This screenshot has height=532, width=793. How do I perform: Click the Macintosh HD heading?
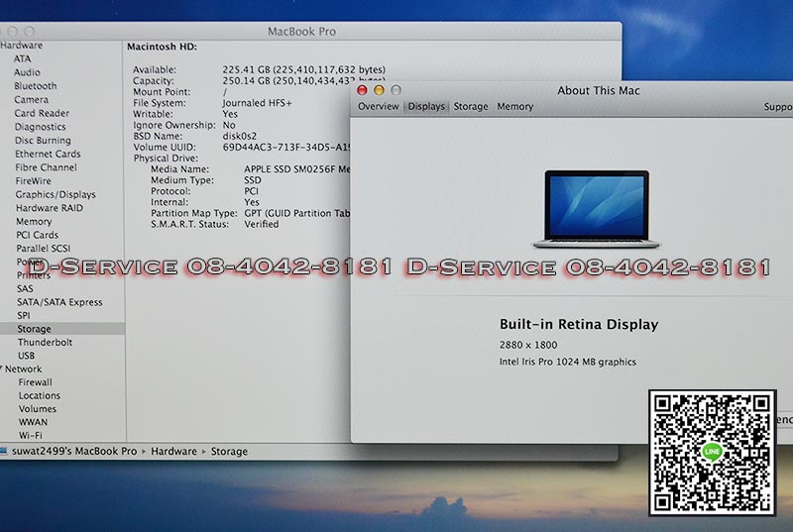[162, 47]
